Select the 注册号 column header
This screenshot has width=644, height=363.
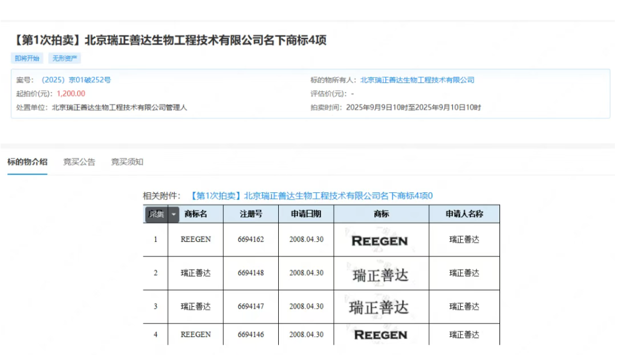pyautogui.click(x=251, y=214)
